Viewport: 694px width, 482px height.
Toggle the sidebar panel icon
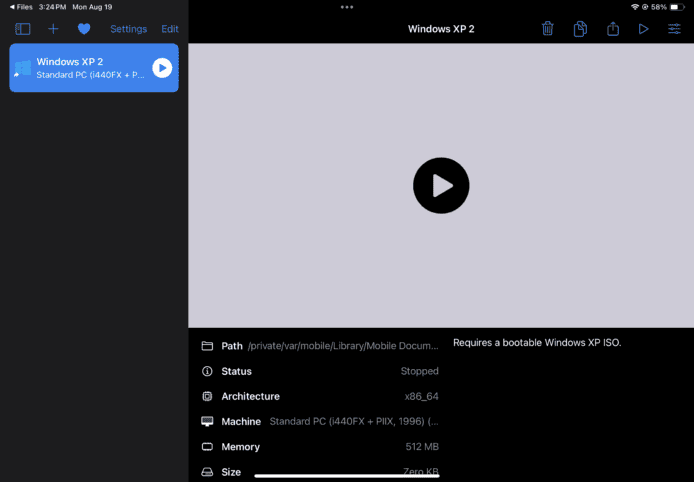(22, 29)
